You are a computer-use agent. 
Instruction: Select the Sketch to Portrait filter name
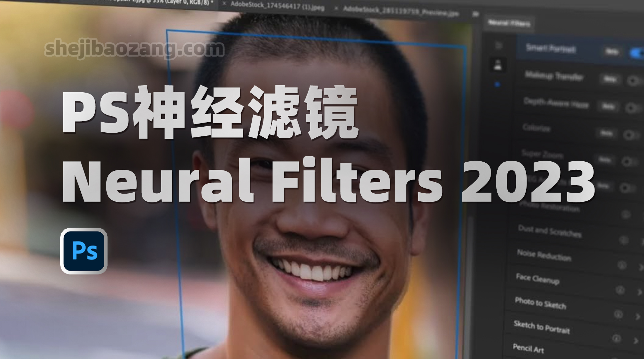click(x=542, y=327)
